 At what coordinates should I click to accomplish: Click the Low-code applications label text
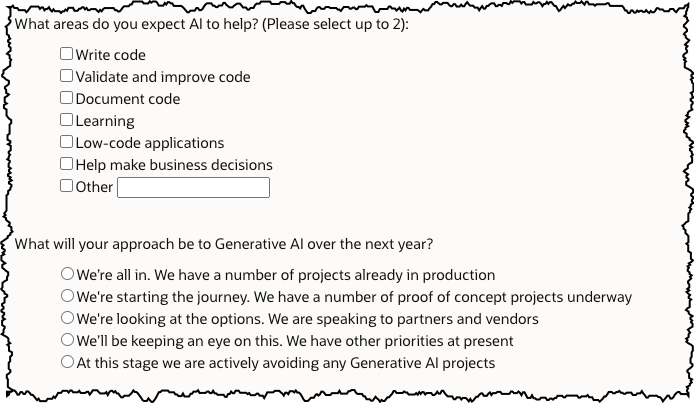pos(150,143)
